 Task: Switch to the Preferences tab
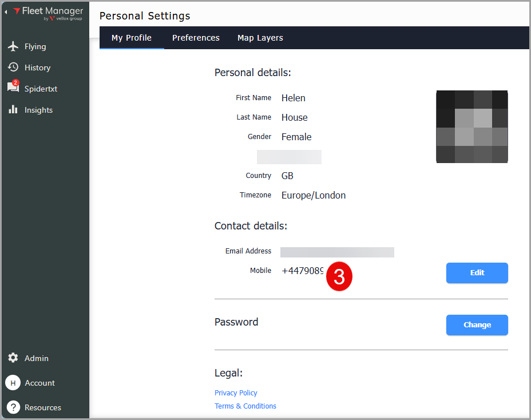coord(196,38)
